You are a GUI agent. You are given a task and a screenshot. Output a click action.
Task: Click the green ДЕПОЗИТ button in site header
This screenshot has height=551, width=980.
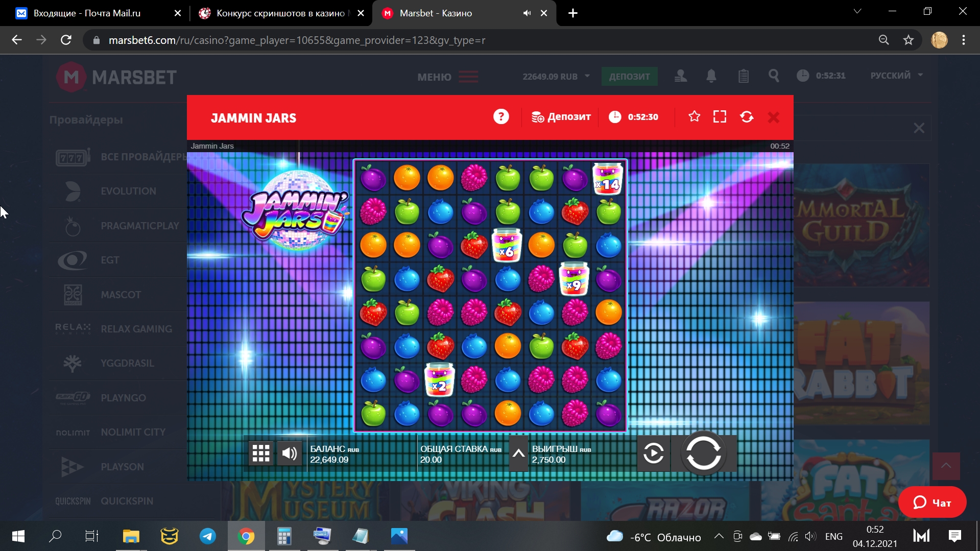click(629, 77)
